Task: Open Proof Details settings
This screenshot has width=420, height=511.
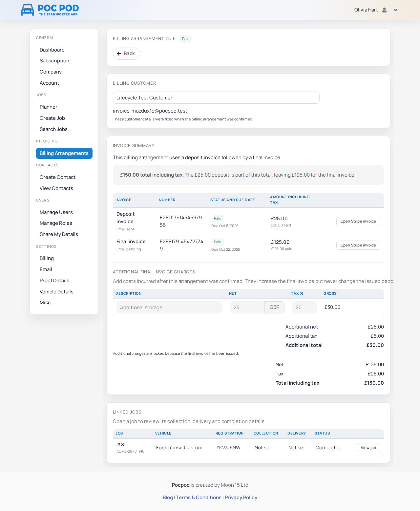Action: tap(54, 281)
